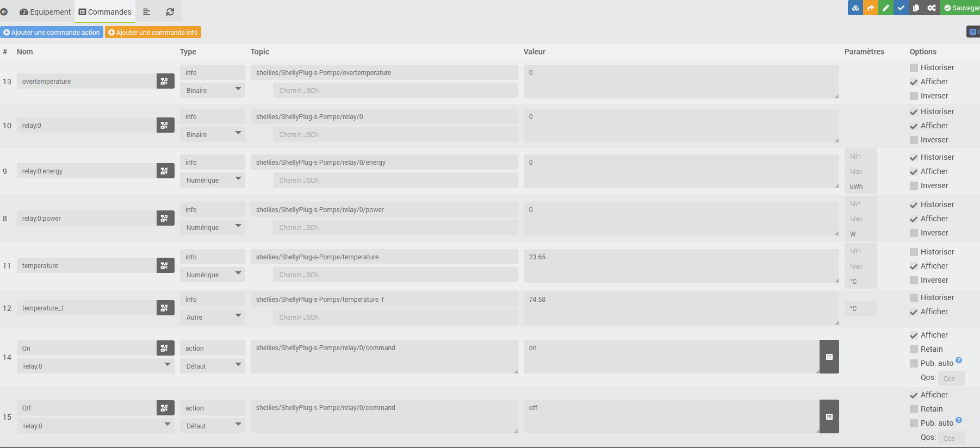Click help icon beside Pub. auto for On command
The image size is (980, 448).
pos(959,360)
